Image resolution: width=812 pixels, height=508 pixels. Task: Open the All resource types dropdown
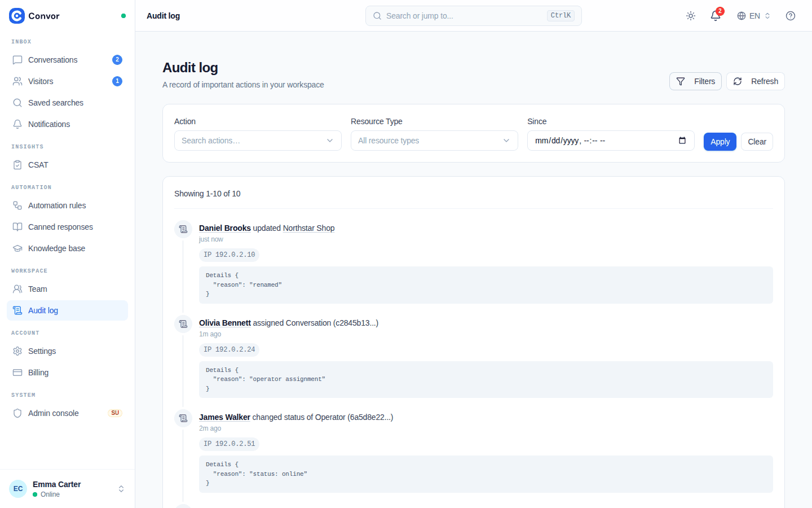click(434, 141)
